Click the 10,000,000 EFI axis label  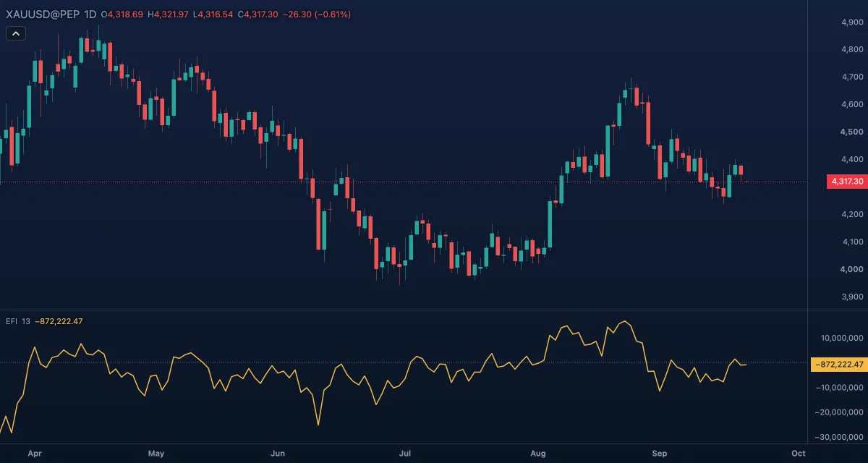(x=842, y=338)
